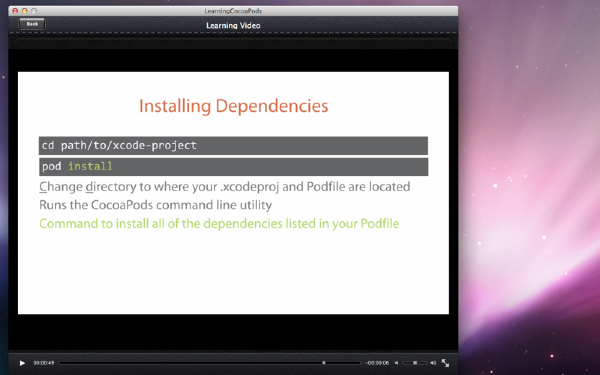Minimize the LearningCocoaPods window
Image resolution: width=600 pixels, height=375 pixels.
tap(24, 11)
